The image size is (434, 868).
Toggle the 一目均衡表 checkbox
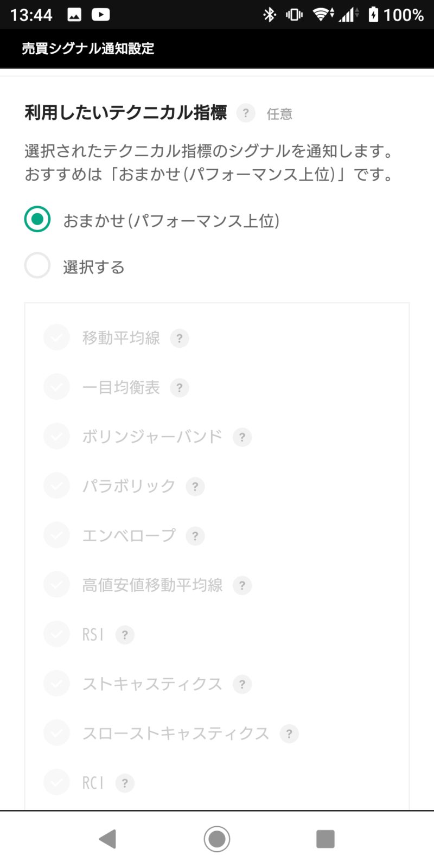point(57,387)
